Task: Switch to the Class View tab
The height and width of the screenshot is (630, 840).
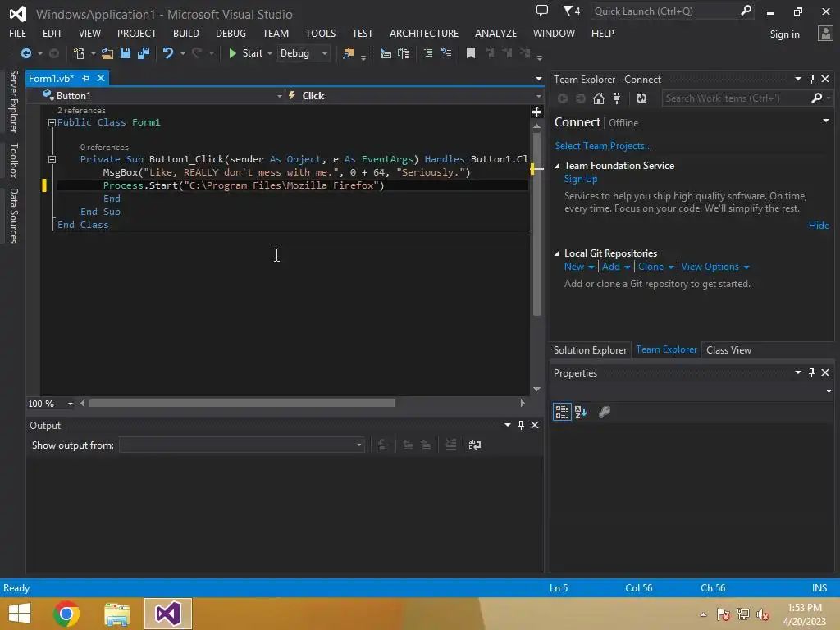Action: 728,349
